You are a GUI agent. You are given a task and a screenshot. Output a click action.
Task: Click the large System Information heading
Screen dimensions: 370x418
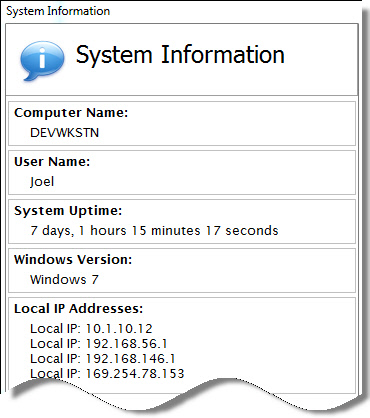click(180, 55)
